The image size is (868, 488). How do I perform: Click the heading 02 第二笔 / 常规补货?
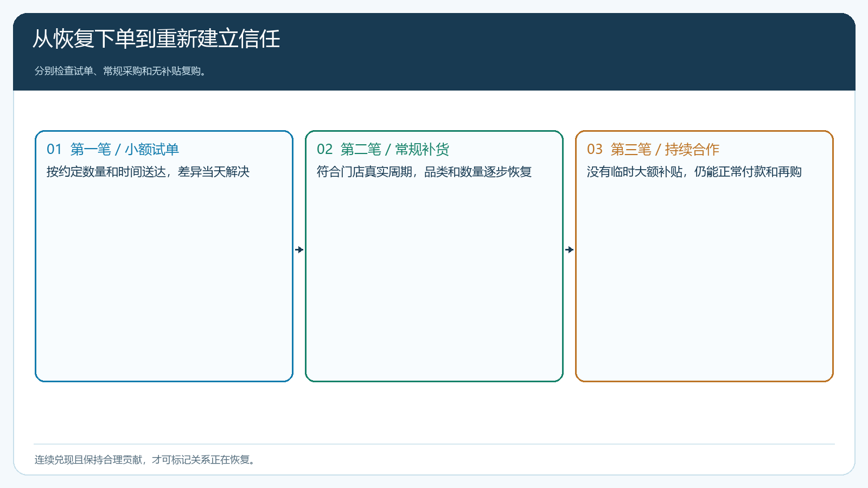tap(383, 149)
